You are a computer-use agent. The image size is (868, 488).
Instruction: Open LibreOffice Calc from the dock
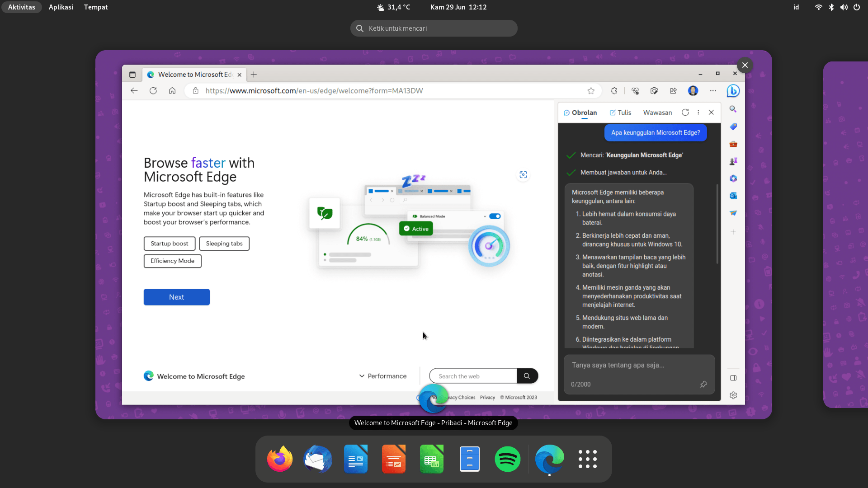[432, 459]
